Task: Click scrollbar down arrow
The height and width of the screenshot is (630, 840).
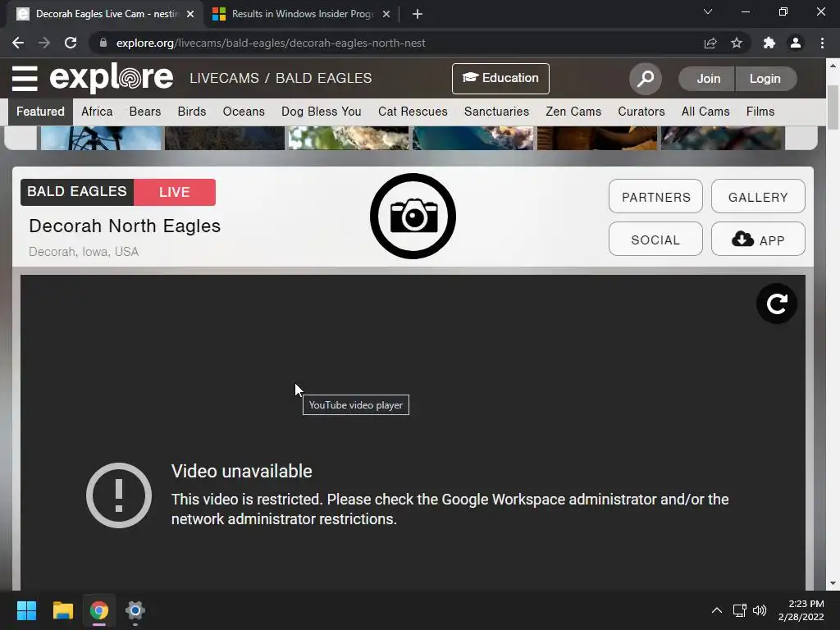Action: [833, 583]
